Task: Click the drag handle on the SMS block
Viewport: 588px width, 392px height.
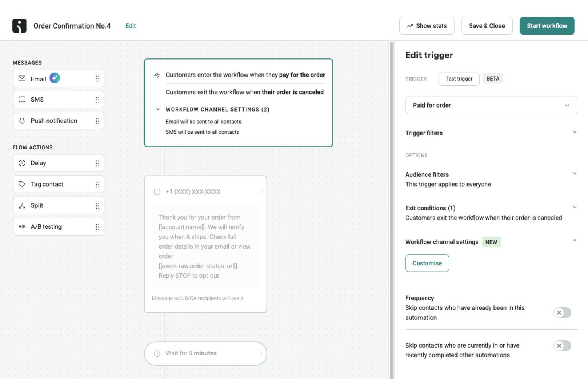Action: [x=97, y=100]
